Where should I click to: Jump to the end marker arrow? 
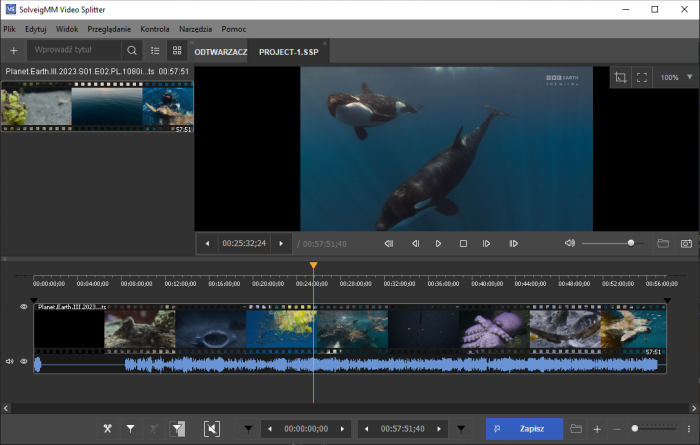coord(461,429)
